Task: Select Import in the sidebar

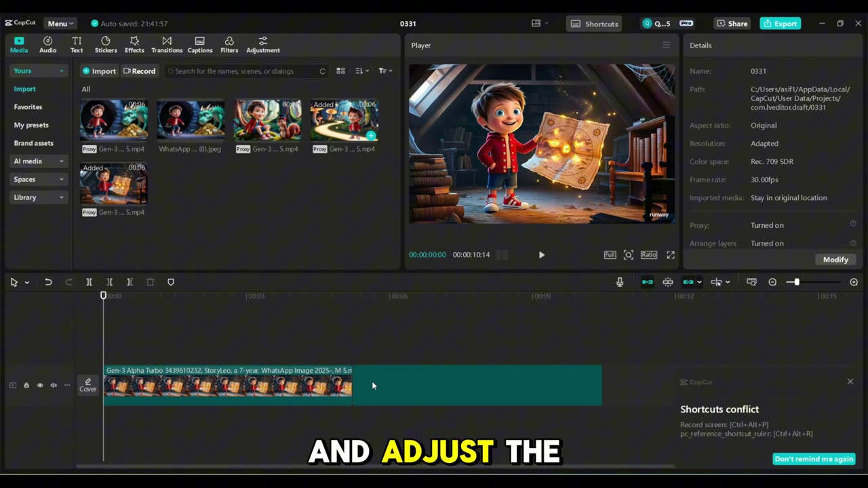Action: 25,89
